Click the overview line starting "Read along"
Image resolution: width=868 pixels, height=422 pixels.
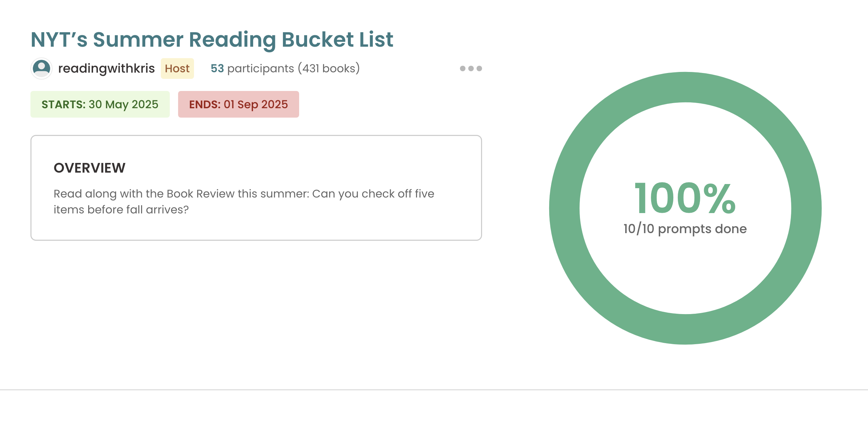pos(243,194)
